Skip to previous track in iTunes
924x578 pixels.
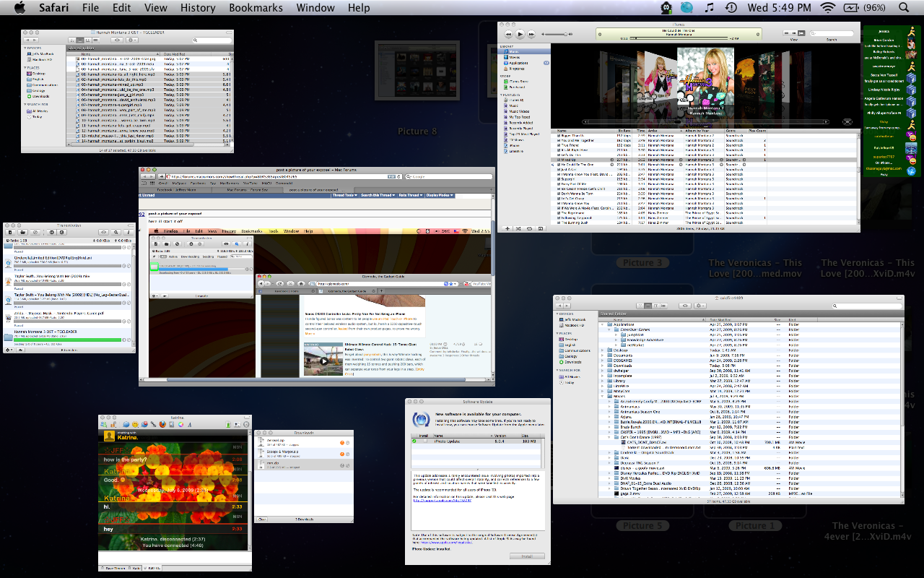(508, 34)
